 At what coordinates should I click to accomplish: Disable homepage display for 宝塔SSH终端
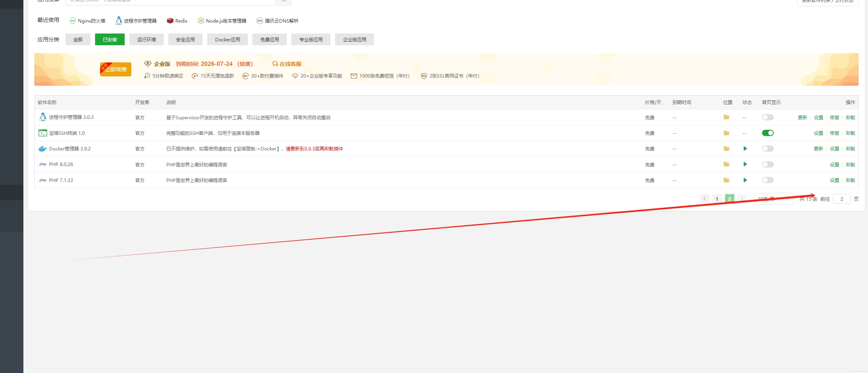pyautogui.click(x=767, y=133)
